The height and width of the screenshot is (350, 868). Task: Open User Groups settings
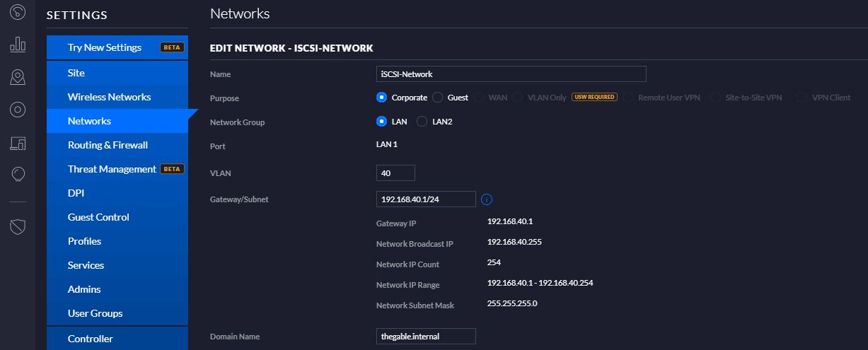pos(117,313)
